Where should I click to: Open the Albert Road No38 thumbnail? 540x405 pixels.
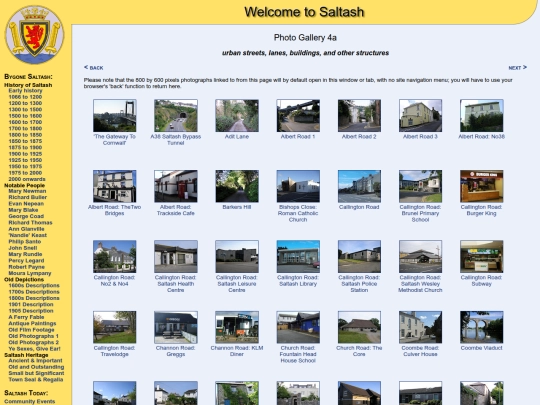pyautogui.click(x=481, y=116)
